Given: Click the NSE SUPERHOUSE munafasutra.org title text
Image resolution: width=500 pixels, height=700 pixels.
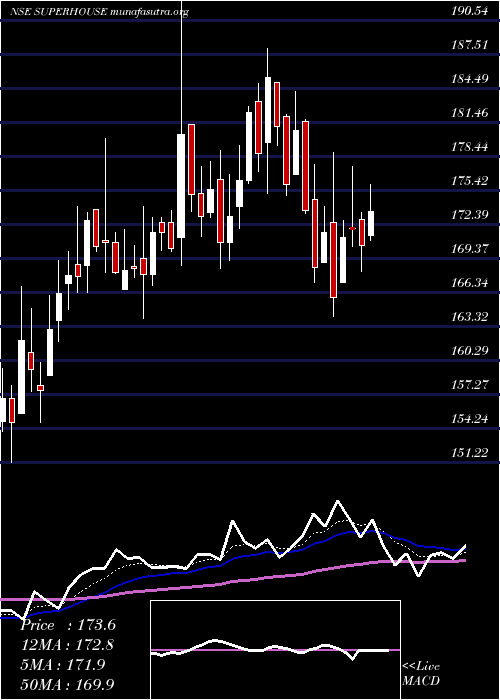Looking at the screenshot, I should pos(99,12).
